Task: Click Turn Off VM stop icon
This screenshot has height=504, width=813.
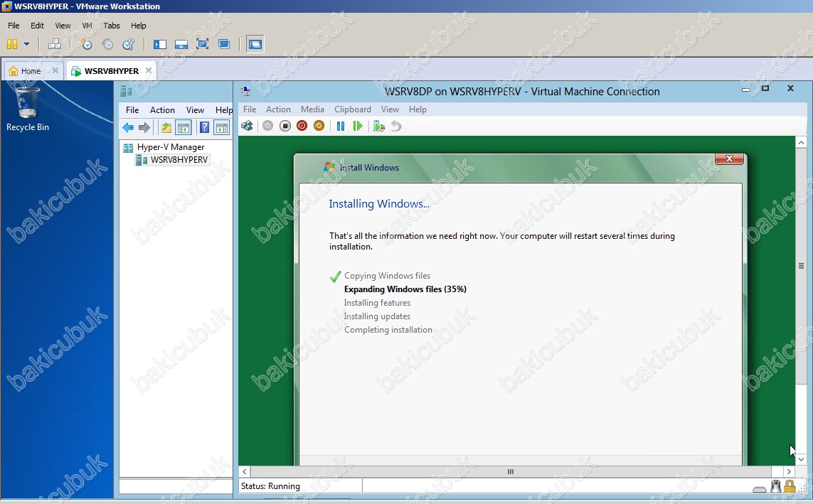Action: coord(285,126)
